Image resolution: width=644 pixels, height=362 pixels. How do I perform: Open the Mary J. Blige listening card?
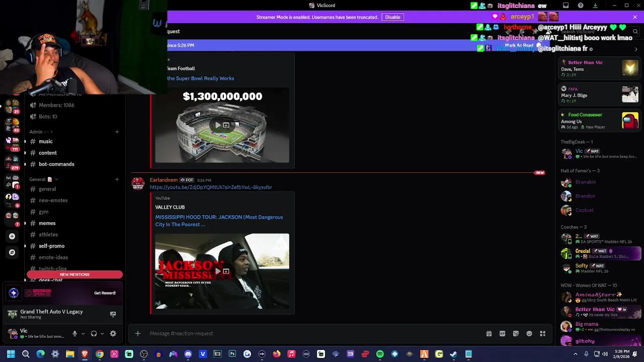pos(599,95)
